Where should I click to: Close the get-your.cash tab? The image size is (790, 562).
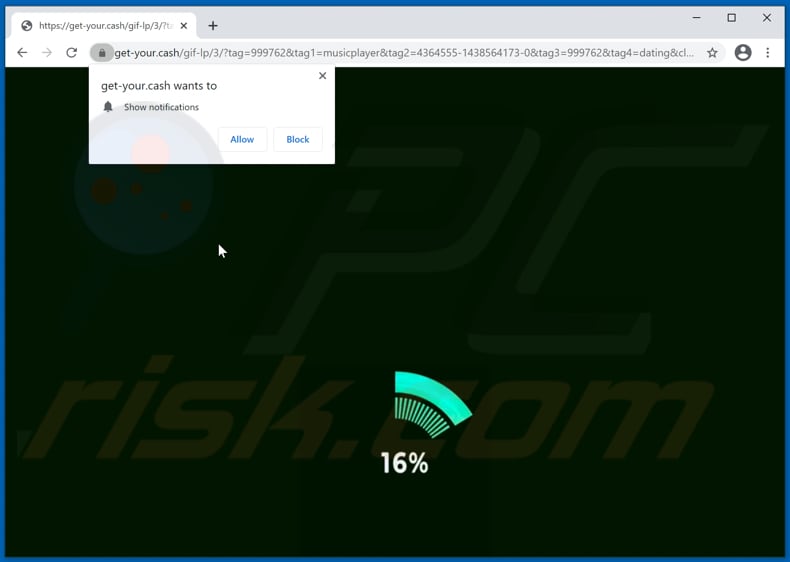click(x=184, y=26)
